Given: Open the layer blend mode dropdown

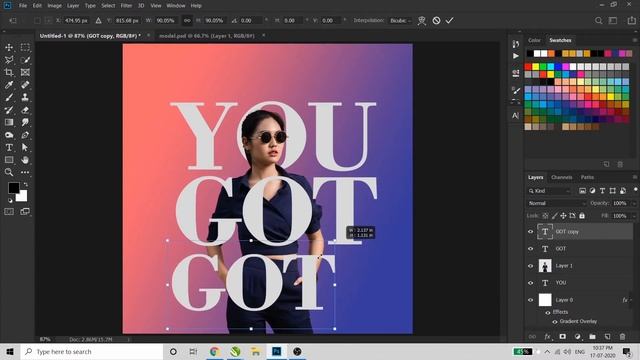Looking at the screenshot, I should click(556, 203).
